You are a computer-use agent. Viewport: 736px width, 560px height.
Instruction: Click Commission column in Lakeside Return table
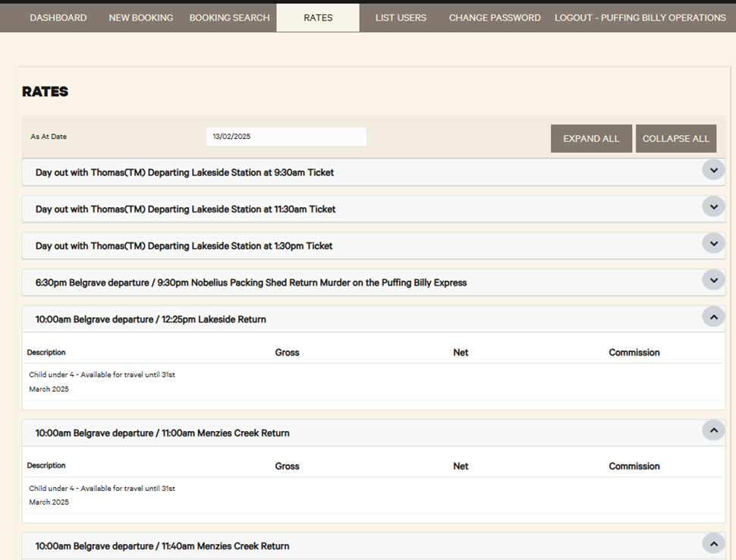(x=634, y=353)
